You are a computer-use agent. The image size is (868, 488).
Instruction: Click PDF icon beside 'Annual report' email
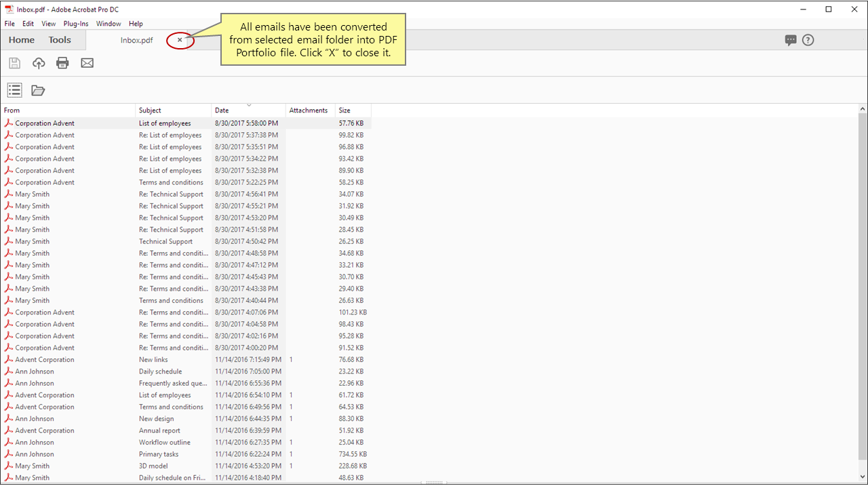[9, 430]
